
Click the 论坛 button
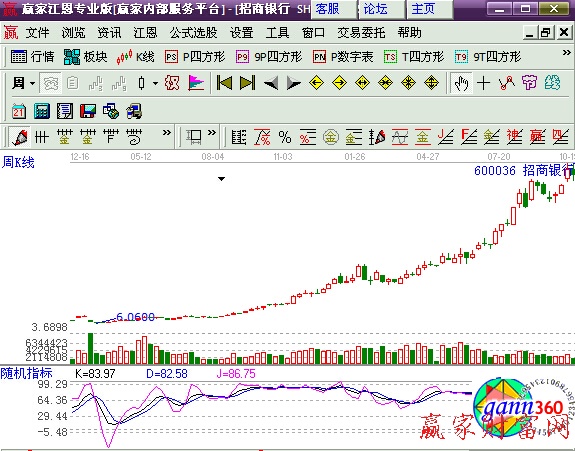tap(381, 9)
